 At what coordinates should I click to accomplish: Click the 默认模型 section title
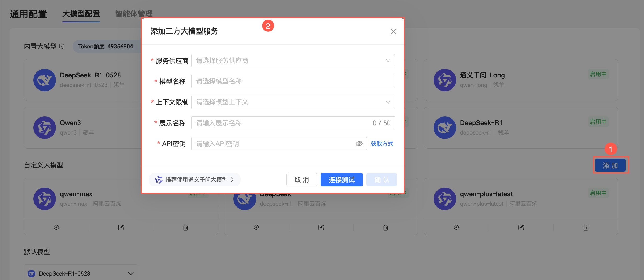(x=37, y=252)
